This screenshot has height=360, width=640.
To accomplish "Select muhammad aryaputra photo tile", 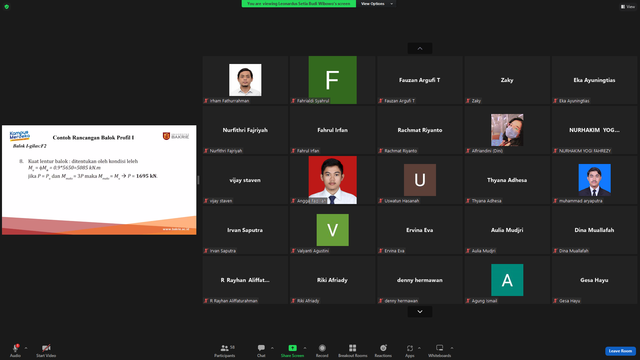I will pos(594,180).
